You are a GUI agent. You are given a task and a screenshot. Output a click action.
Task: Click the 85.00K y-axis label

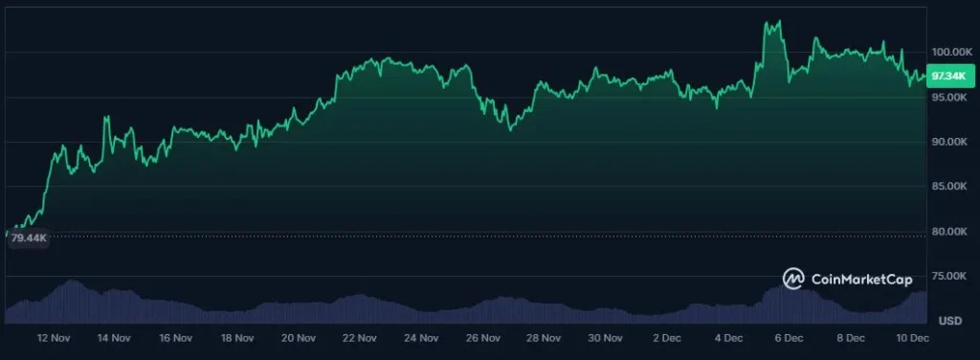[x=949, y=187]
